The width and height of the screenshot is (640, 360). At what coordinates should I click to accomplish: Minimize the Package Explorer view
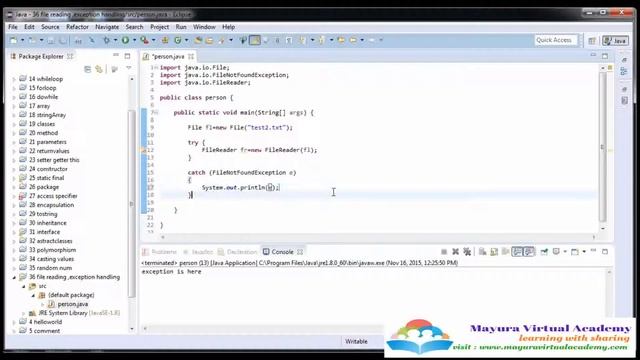pos(116,55)
